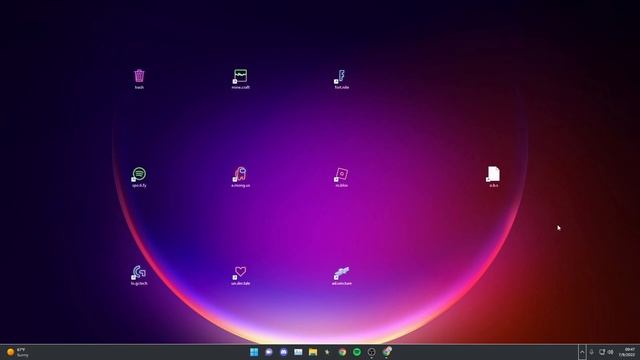This screenshot has width=640, height=360.
Task: Click the microphone tray icon
Action: point(591,352)
